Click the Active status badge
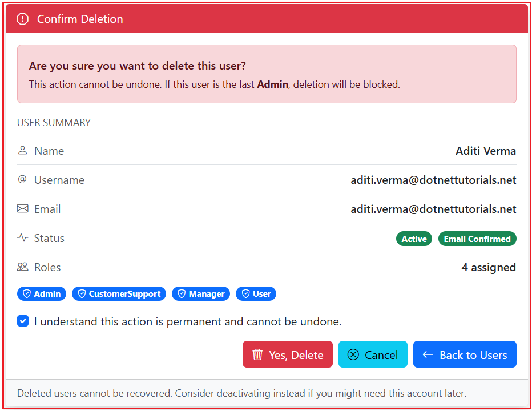Image resolution: width=532 pixels, height=411 pixels. click(414, 239)
